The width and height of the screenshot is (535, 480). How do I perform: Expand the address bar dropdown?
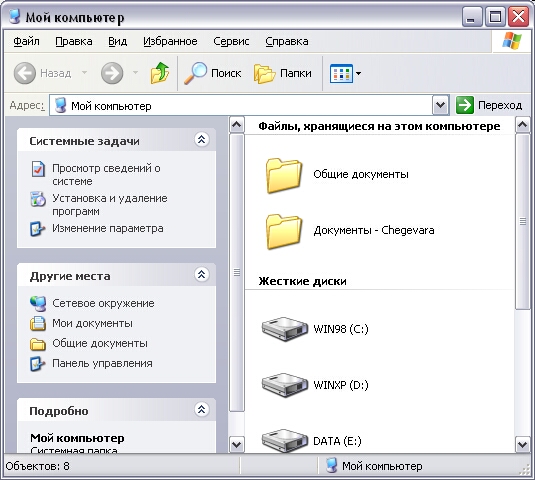click(440, 105)
